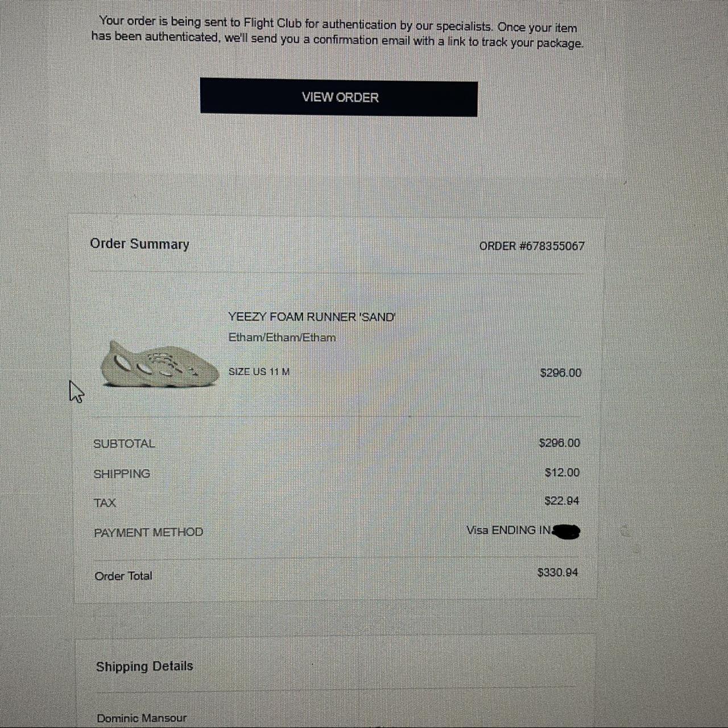Select the YEEZY FOAM RUNNER 'SAND' product title
728x728 pixels.
(x=312, y=317)
